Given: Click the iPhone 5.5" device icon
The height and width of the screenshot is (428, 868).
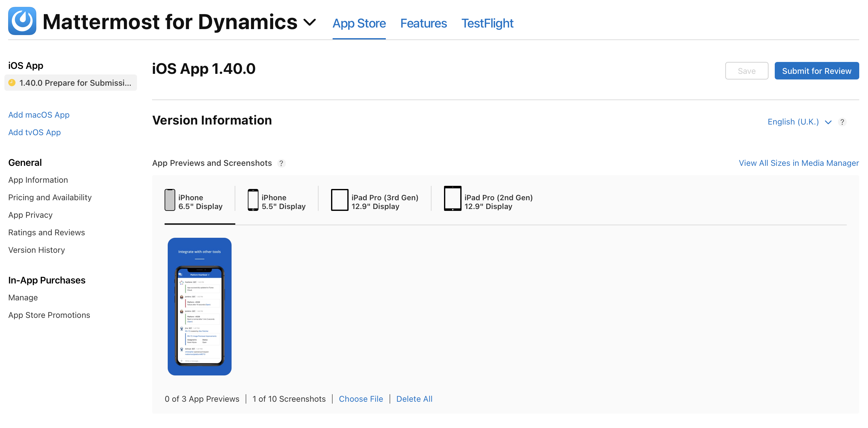Looking at the screenshot, I should click(x=253, y=200).
